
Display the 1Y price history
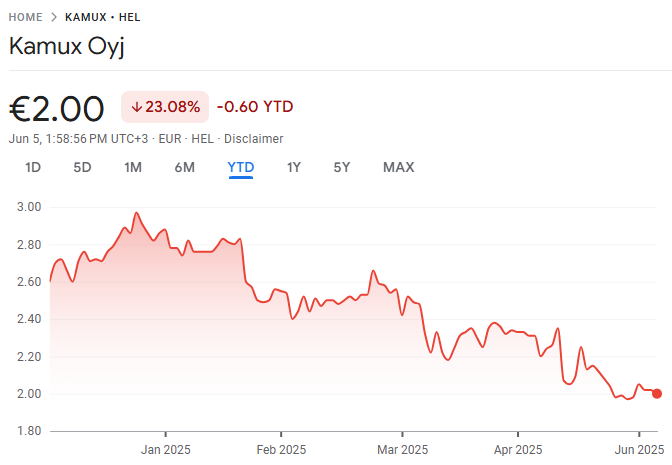coord(294,167)
